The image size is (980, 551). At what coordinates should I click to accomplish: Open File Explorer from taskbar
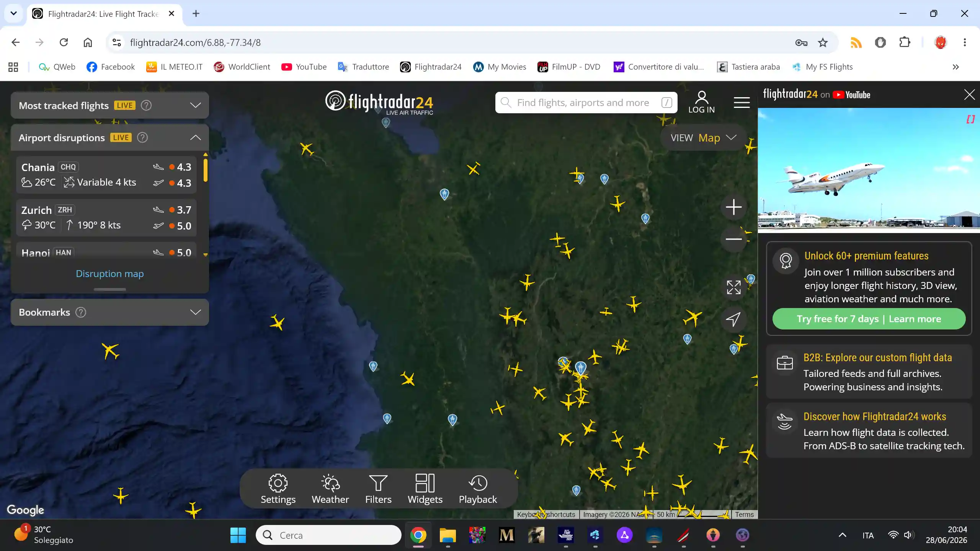(448, 535)
